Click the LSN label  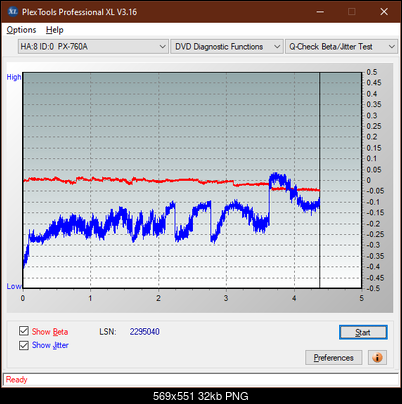tap(108, 332)
